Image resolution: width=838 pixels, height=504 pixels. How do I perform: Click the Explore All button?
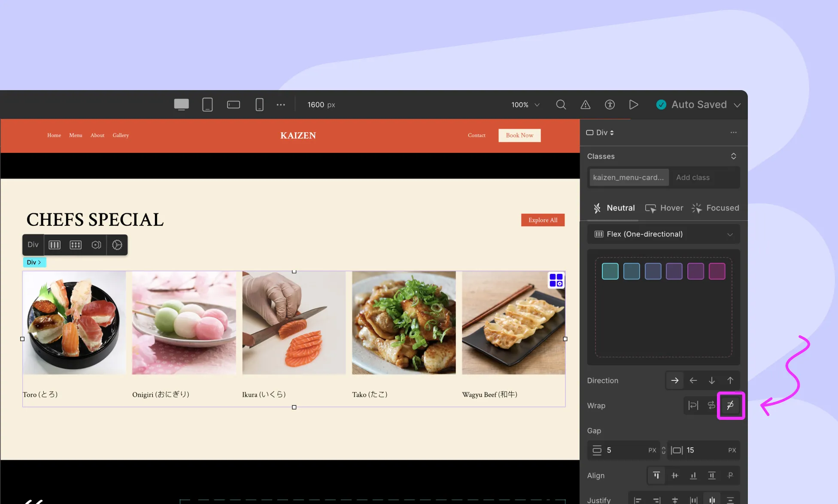click(x=543, y=220)
